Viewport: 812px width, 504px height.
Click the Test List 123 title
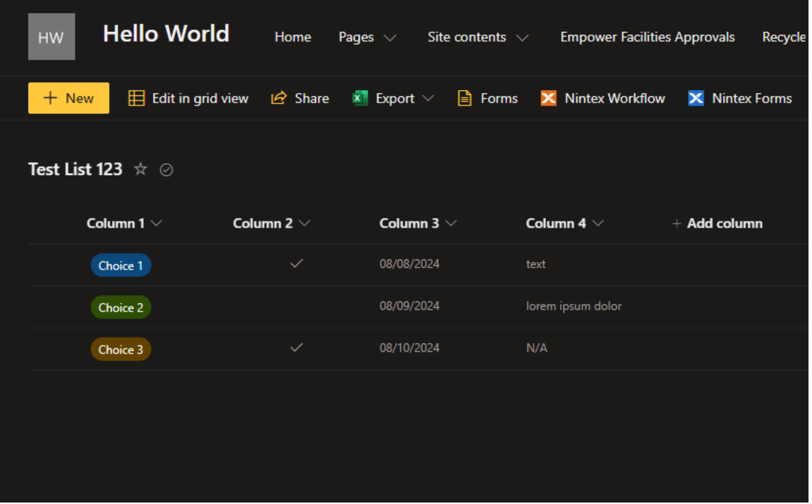pos(75,169)
